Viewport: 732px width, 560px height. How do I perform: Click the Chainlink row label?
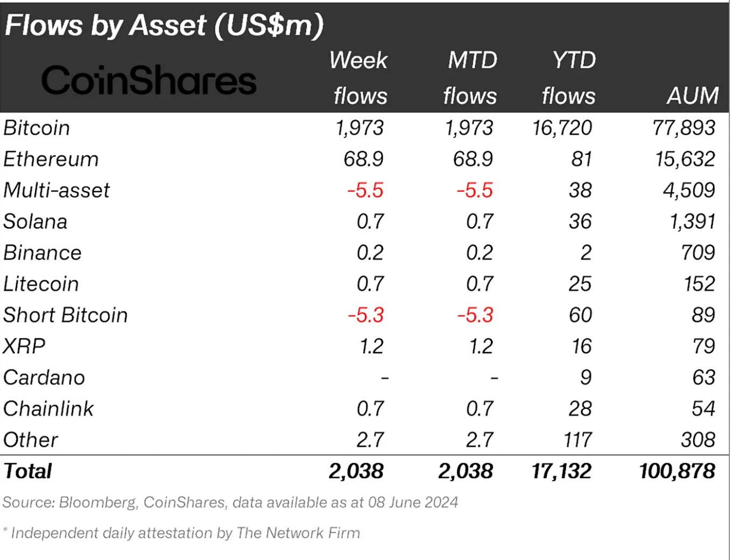[x=48, y=409]
